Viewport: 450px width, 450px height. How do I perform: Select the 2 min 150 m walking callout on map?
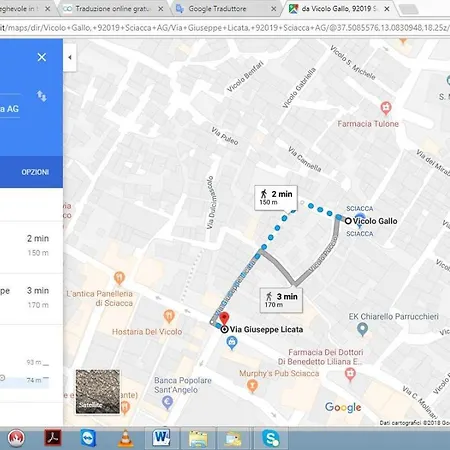pyautogui.click(x=276, y=198)
